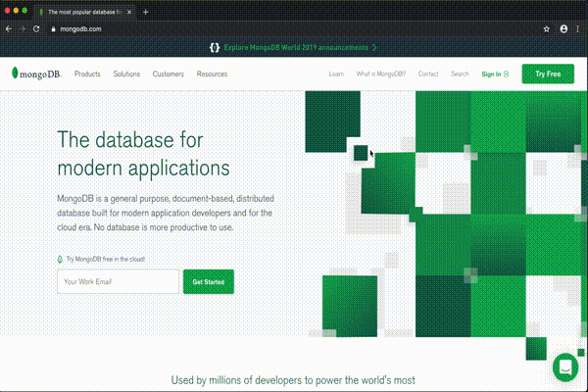Click the browser back arrow
The height and width of the screenshot is (392, 588).
pos(9,28)
